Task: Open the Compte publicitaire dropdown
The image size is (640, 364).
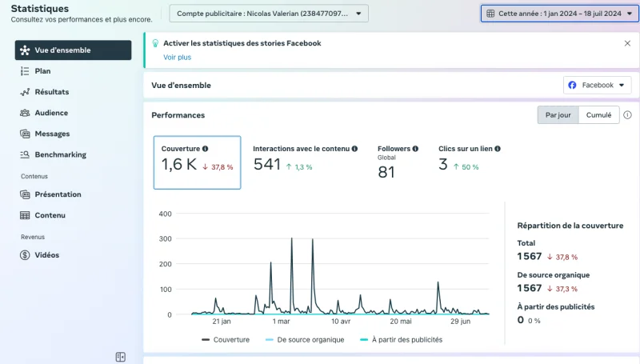Action: [269, 14]
